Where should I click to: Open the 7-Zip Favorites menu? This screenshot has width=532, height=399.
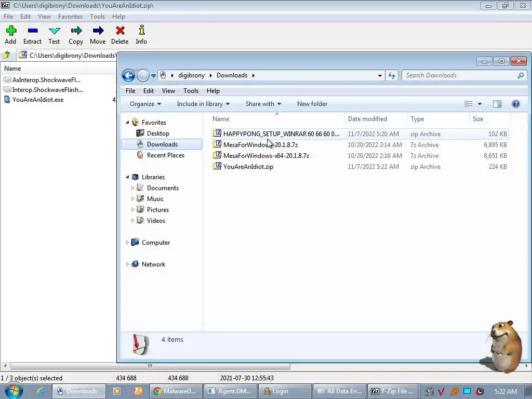pyautogui.click(x=70, y=16)
